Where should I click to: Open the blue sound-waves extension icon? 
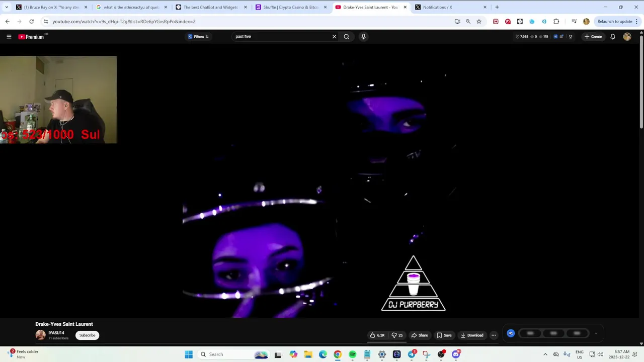(544, 22)
